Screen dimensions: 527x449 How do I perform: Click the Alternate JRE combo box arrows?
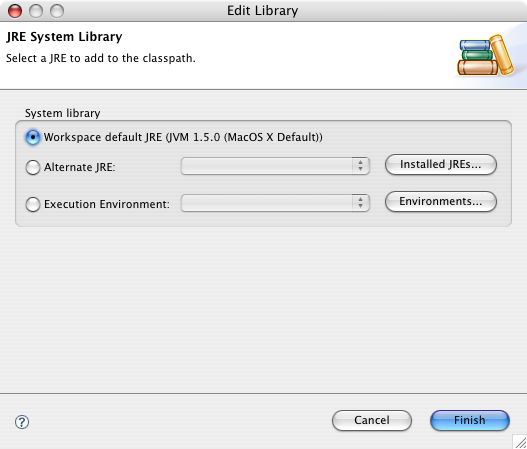click(x=361, y=166)
